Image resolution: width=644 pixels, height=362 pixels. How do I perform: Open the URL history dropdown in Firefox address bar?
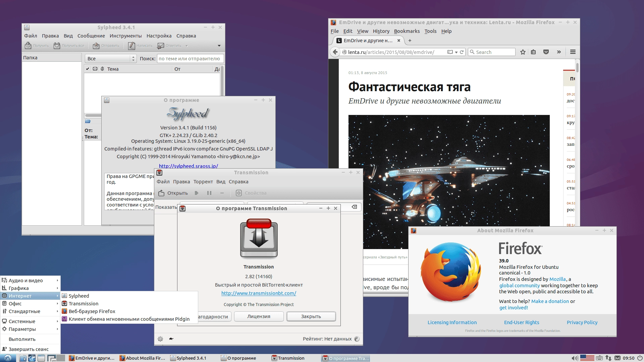tap(456, 52)
